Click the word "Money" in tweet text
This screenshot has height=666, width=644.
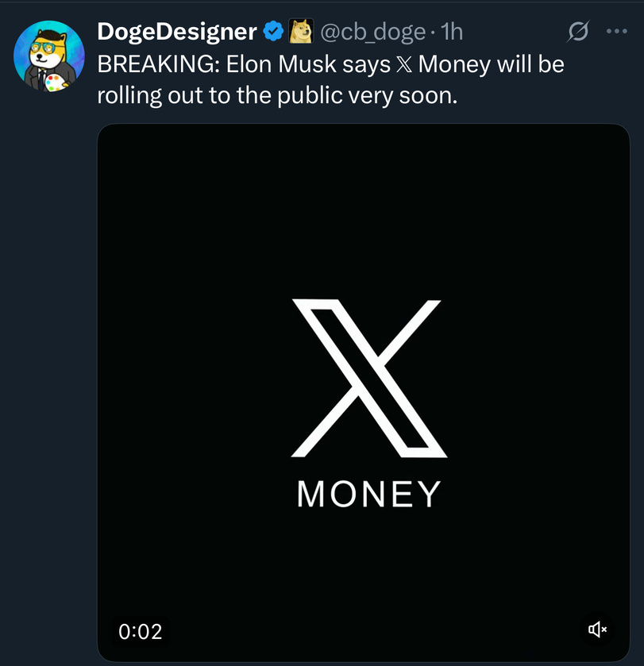(453, 64)
